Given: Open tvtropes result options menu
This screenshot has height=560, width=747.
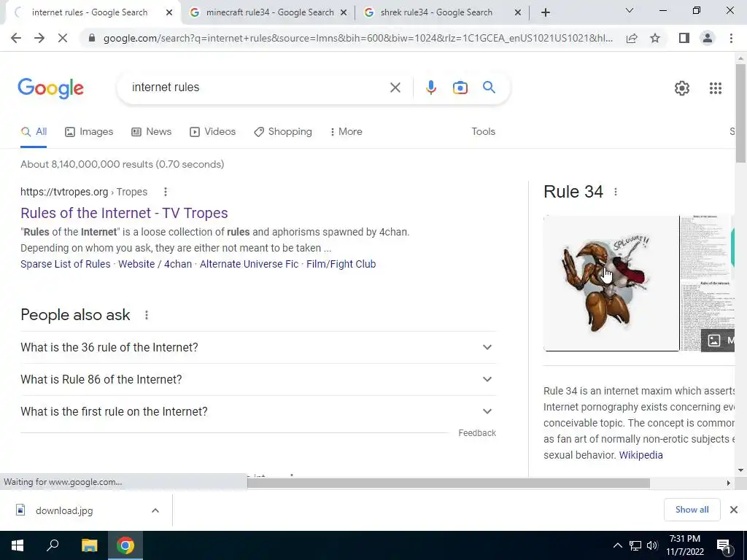Looking at the screenshot, I should (166, 192).
